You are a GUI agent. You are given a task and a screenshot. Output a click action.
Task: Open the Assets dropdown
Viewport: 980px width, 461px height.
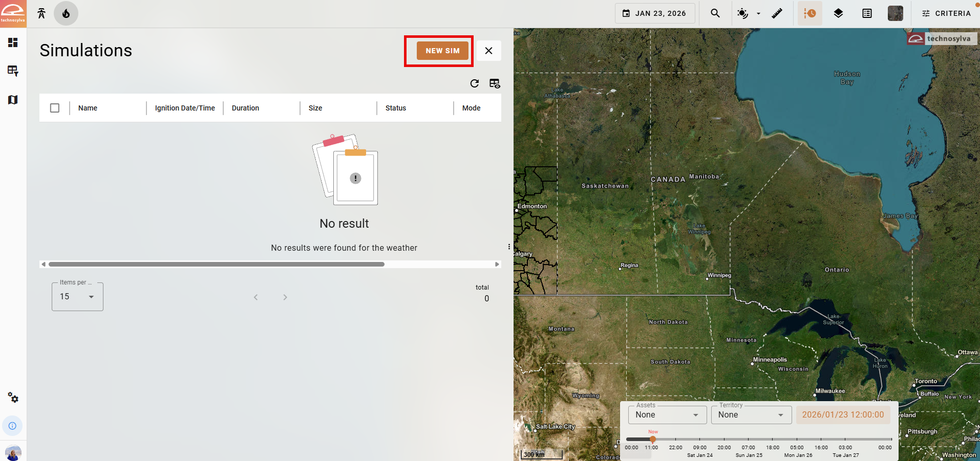(x=667, y=415)
